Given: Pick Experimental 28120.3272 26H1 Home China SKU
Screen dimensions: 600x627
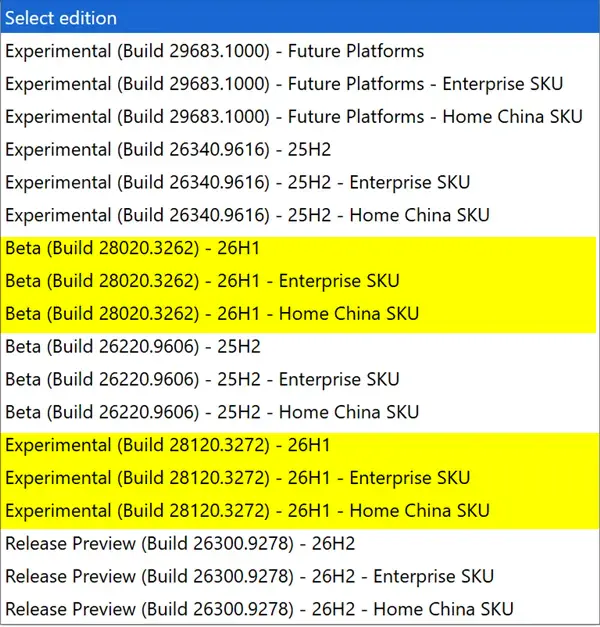Looking at the screenshot, I should pos(300,510).
